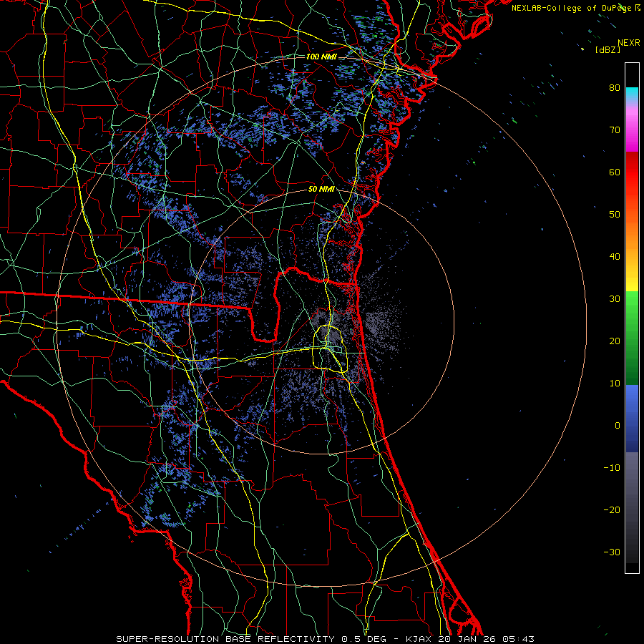
Task: Click the 100 NMI range ring label
Action: pos(321,57)
